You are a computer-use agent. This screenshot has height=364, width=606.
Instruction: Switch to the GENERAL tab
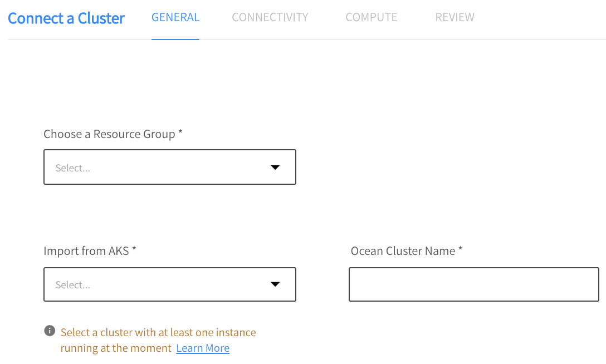click(x=175, y=17)
